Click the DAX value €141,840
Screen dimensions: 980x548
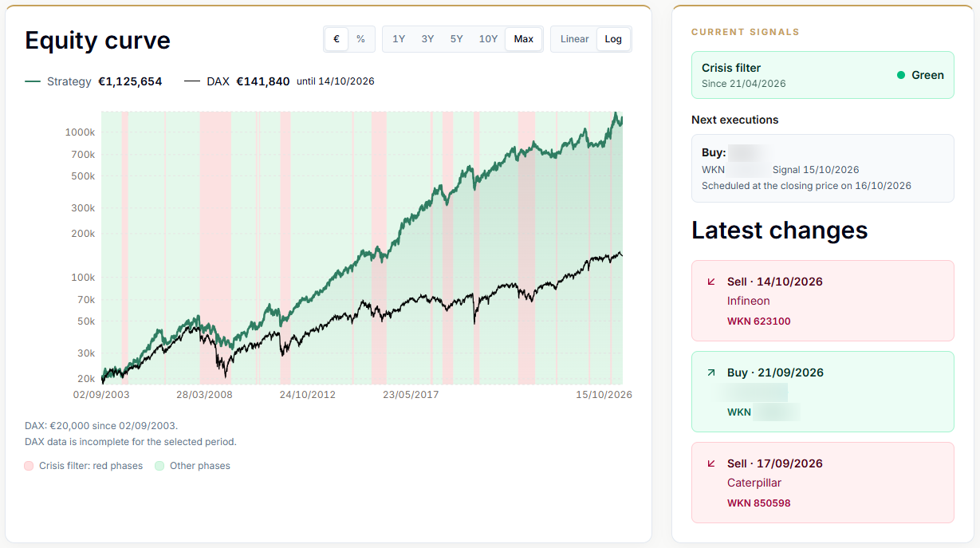point(263,81)
